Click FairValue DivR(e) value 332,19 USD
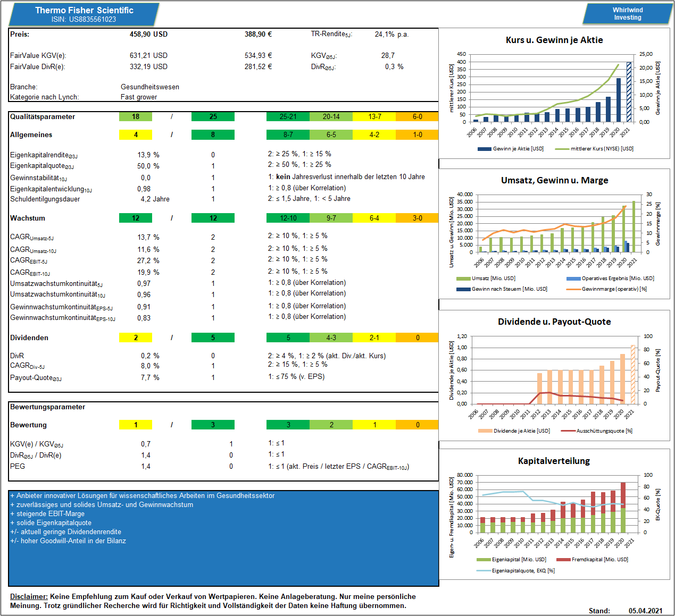The width and height of the screenshot is (675, 616). click(148, 66)
